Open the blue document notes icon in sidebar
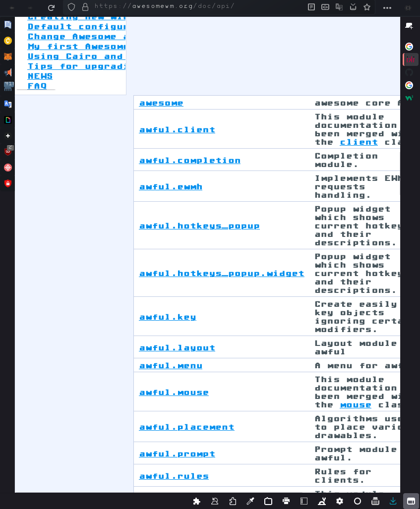 pyautogui.click(x=8, y=25)
